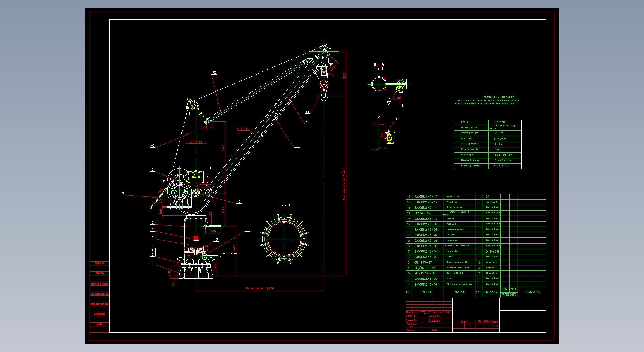Select the 'Q235-A' material cell

click(x=492, y=202)
